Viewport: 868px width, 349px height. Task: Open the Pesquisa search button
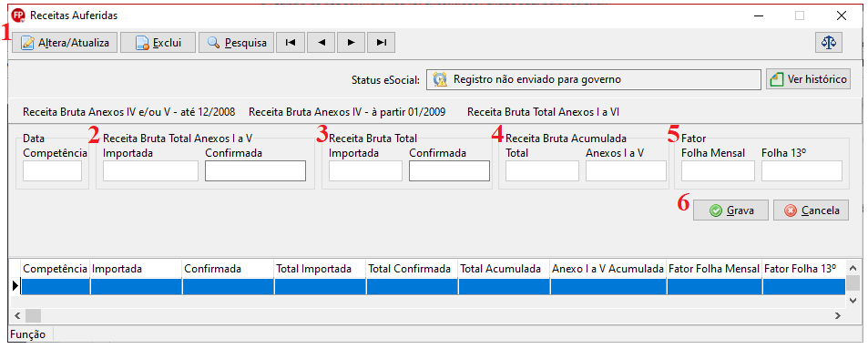coord(237,43)
